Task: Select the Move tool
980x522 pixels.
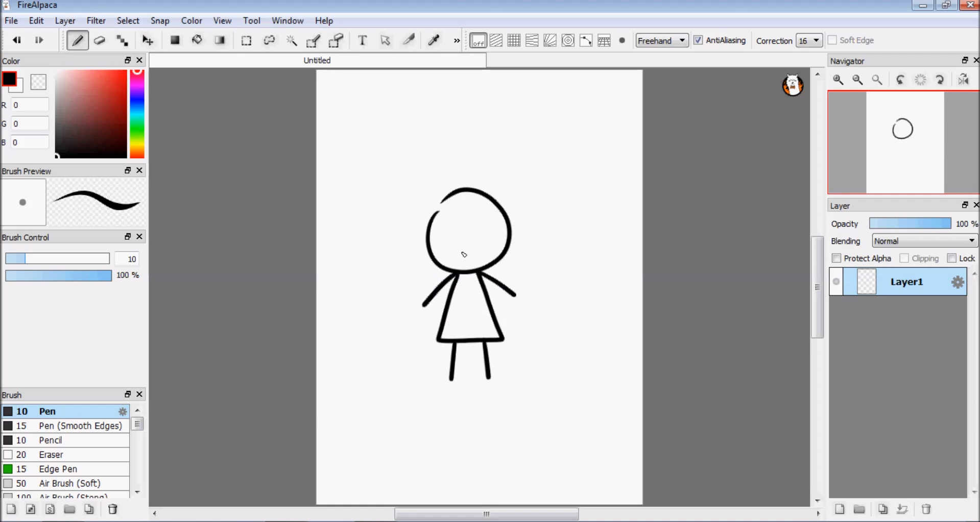Action: [148, 40]
